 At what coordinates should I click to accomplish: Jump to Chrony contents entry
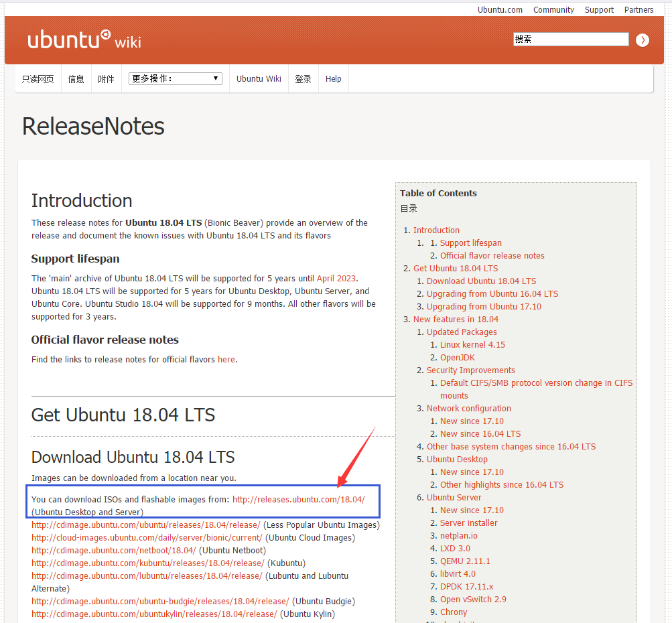454,612
